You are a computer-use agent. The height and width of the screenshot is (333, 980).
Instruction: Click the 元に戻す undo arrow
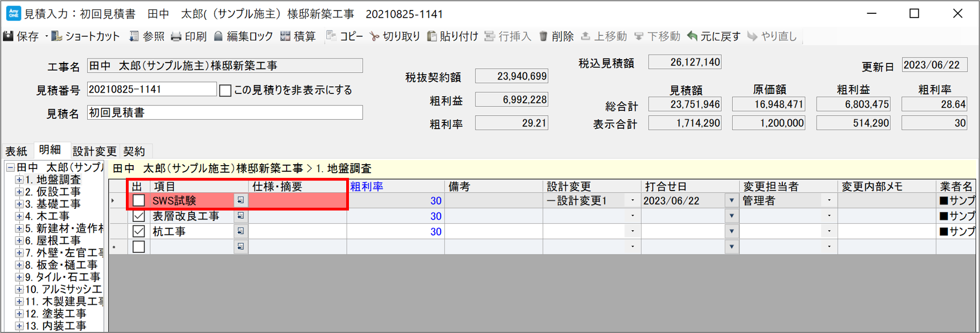(x=692, y=36)
